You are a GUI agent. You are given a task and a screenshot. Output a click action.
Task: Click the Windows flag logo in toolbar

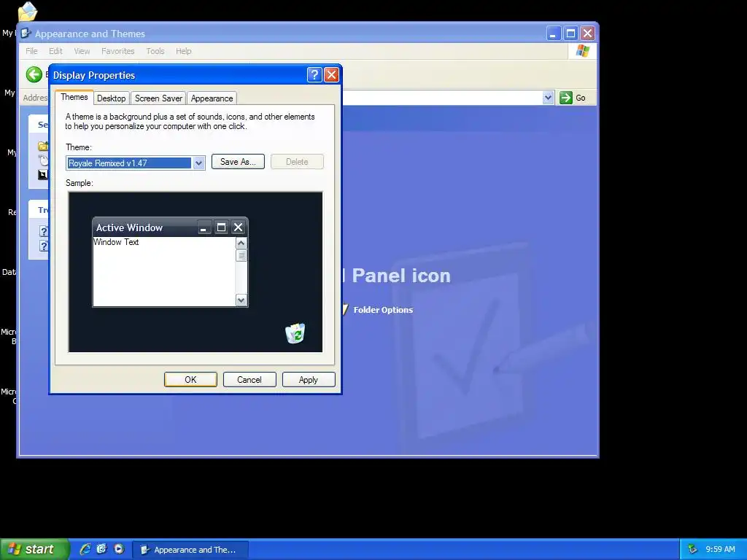tap(583, 51)
